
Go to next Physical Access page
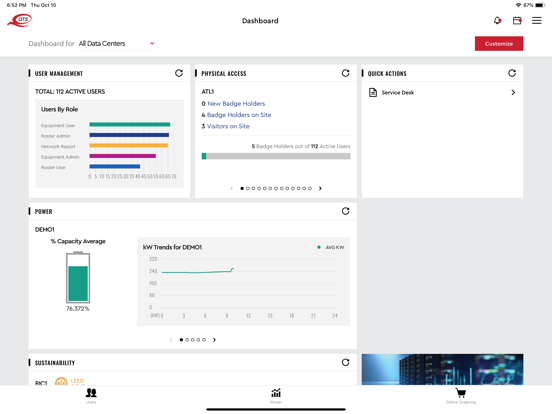coord(320,188)
